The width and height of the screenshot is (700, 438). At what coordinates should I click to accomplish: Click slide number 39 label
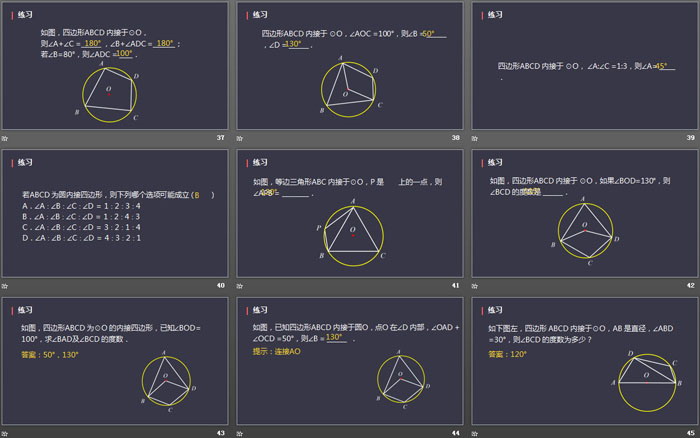pos(691,138)
